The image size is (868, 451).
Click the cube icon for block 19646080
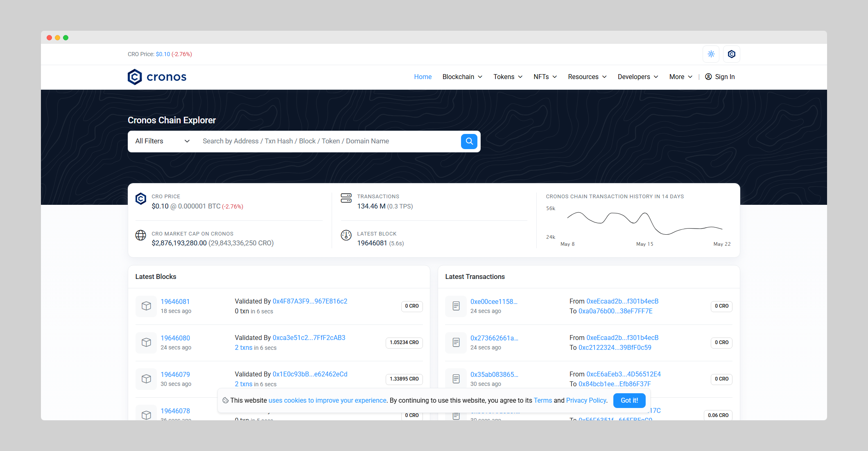coord(146,342)
